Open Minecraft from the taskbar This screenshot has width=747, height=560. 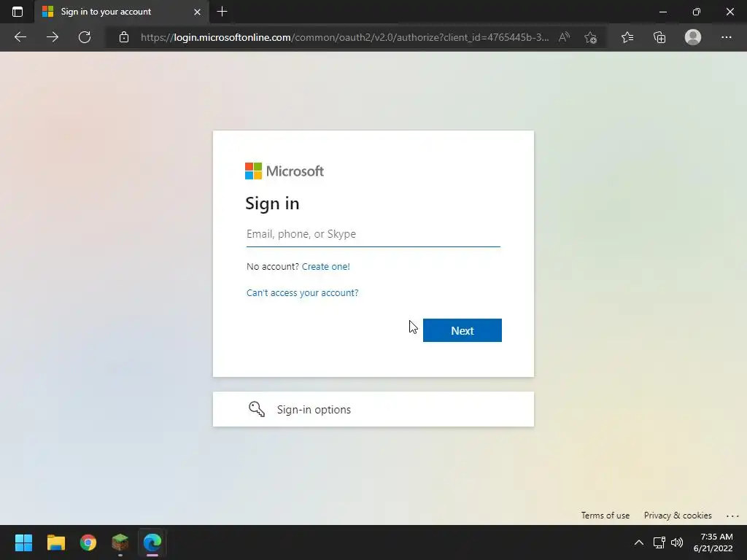120,542
